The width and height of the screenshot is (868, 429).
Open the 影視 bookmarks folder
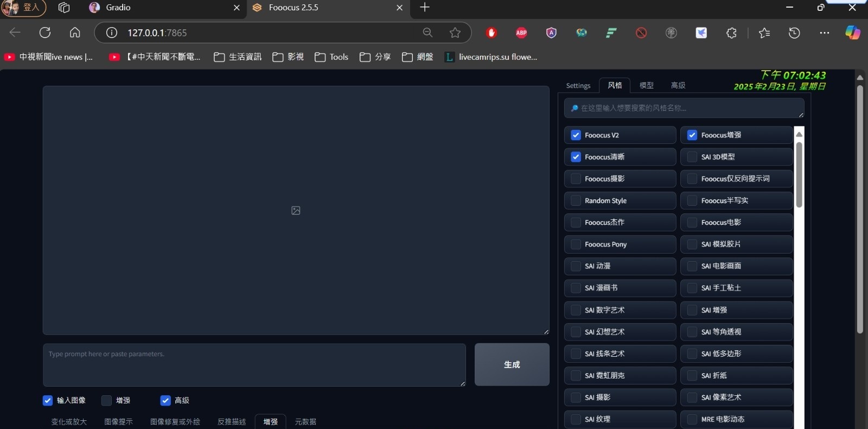point(288,57)
